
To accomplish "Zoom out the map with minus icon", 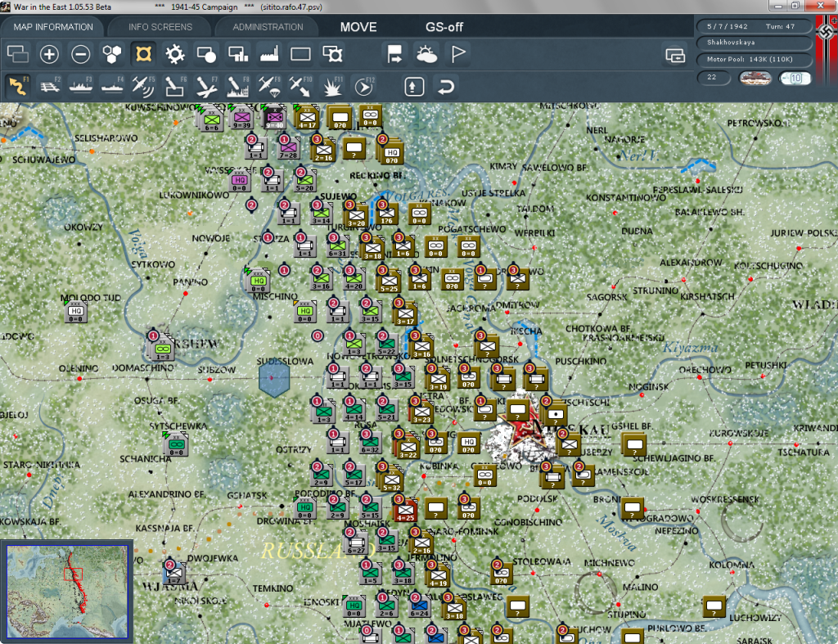I will click(x=81, y=54).
